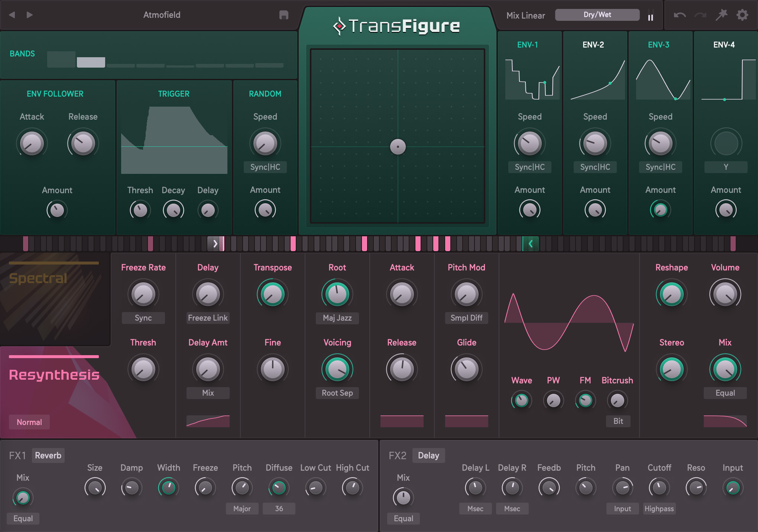The image size is (758, 532).
Task: Switch to the Resynthesis section
Action: [54, 375]
